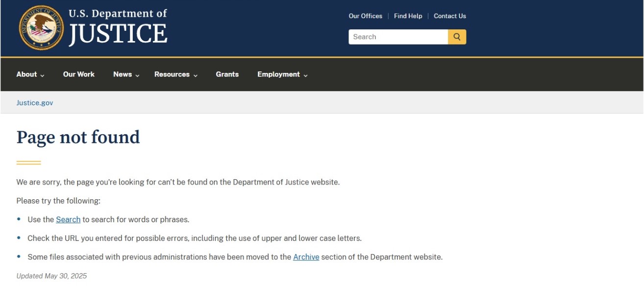Screen dimensions: 644x304
Task: Click the Department of Justice seal logo
Action: 41,28
